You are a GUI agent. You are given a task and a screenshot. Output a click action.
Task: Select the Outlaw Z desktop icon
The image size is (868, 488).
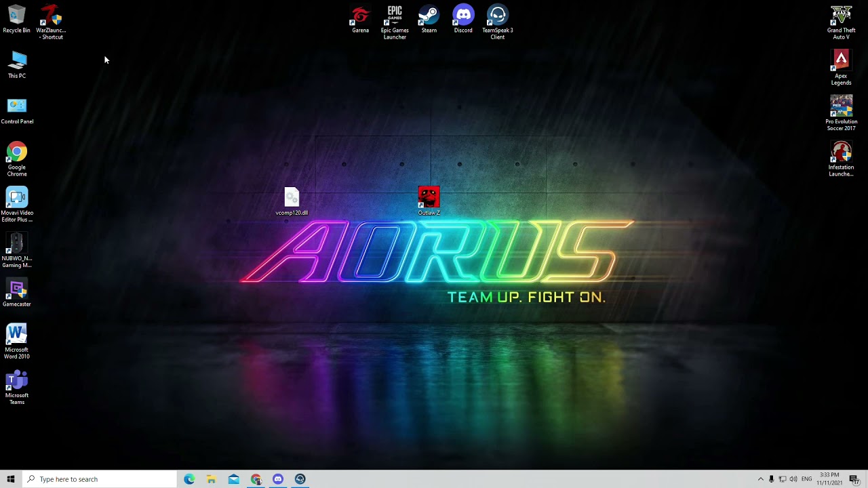click(429, 202)
